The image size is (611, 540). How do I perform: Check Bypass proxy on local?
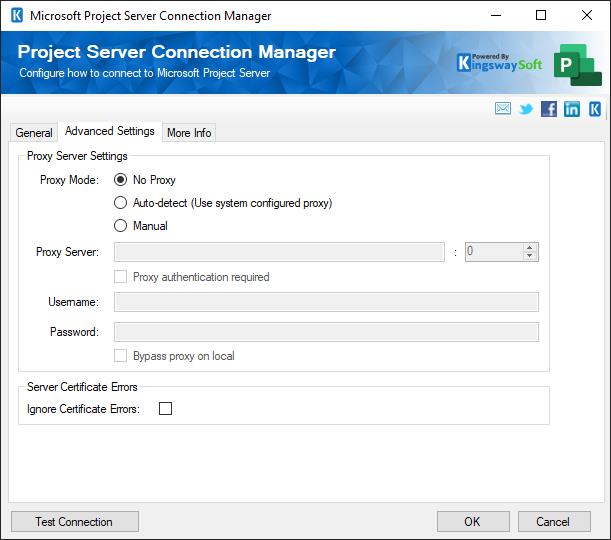click(120, 356)
